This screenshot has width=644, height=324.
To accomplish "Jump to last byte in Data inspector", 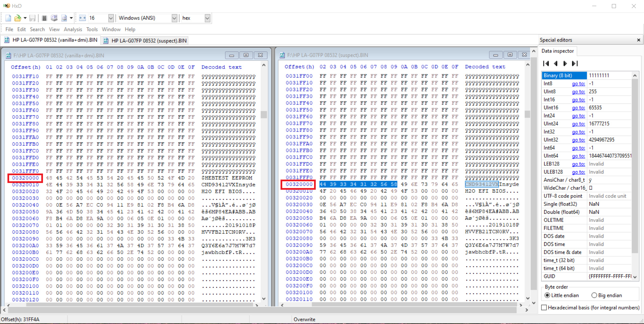I will click(x=575, y=64).
